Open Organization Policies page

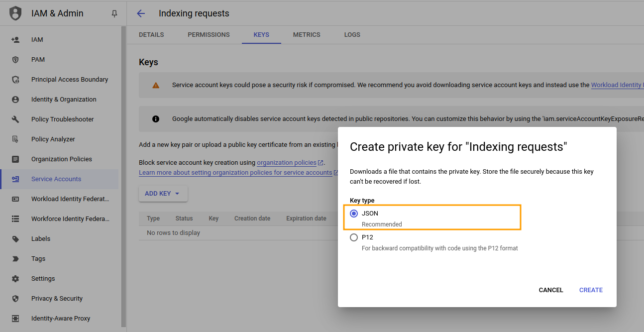tap(59, 159)
